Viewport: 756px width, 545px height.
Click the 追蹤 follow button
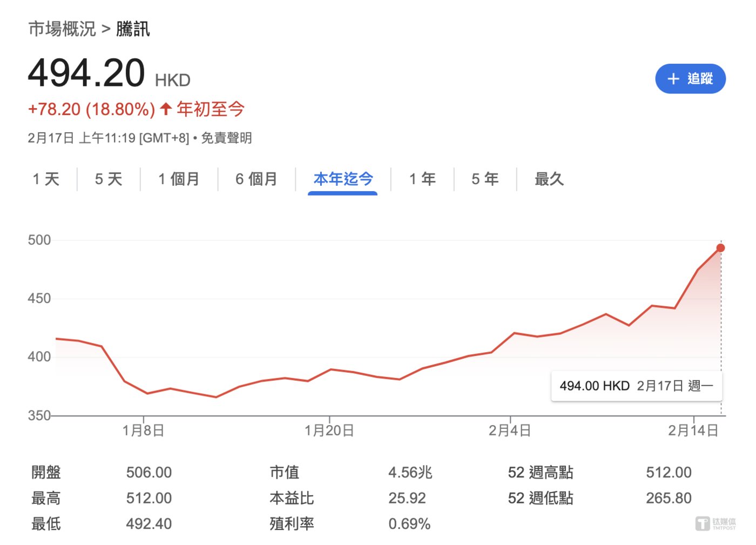tap(690, 79)
